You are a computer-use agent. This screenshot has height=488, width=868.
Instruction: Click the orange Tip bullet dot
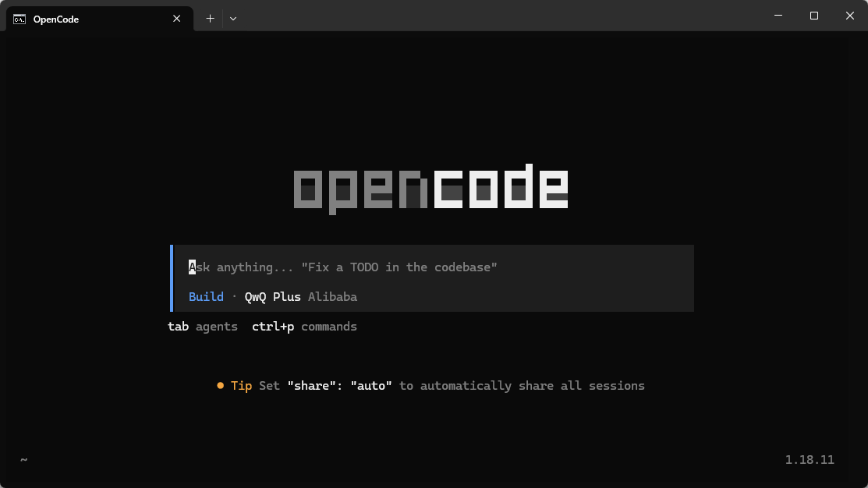pyautogui.click(x=221, y=386)
